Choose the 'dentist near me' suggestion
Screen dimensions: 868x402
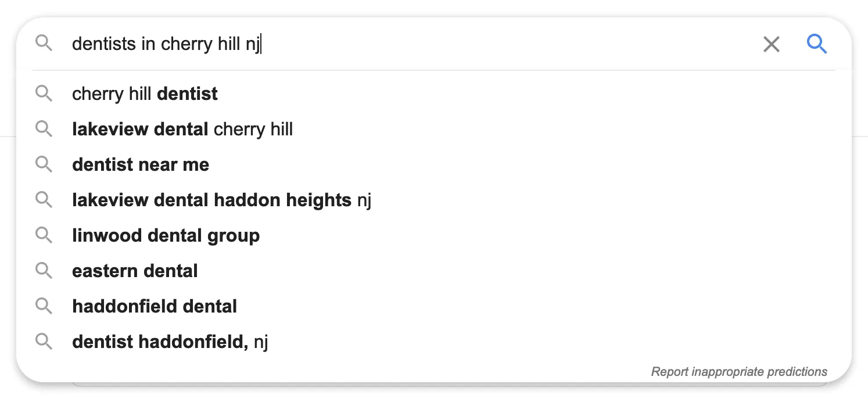click(x=141, y=164)
